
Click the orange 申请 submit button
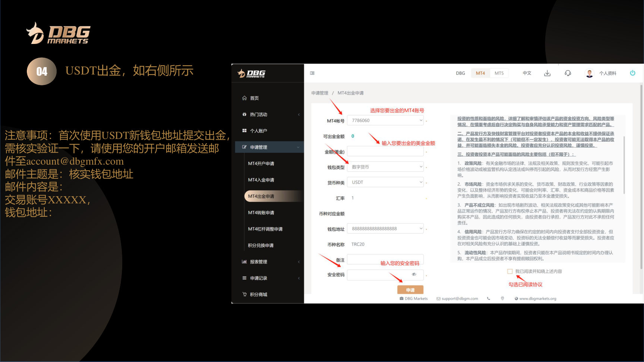(410, 290)
